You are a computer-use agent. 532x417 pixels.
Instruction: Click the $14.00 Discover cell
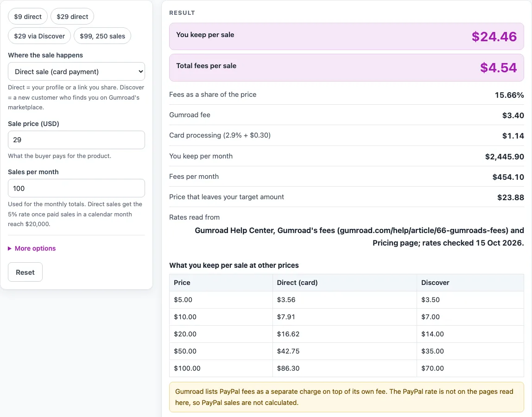470,334
